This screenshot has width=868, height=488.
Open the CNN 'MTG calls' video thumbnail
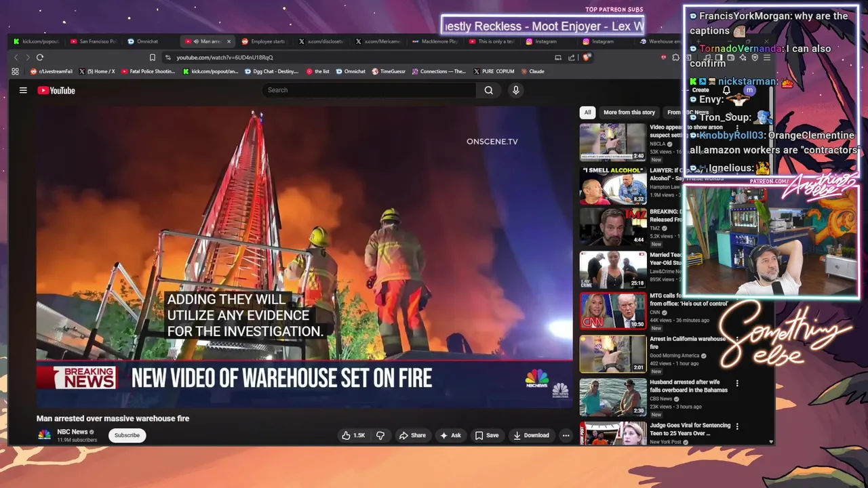tap(613, 312)
